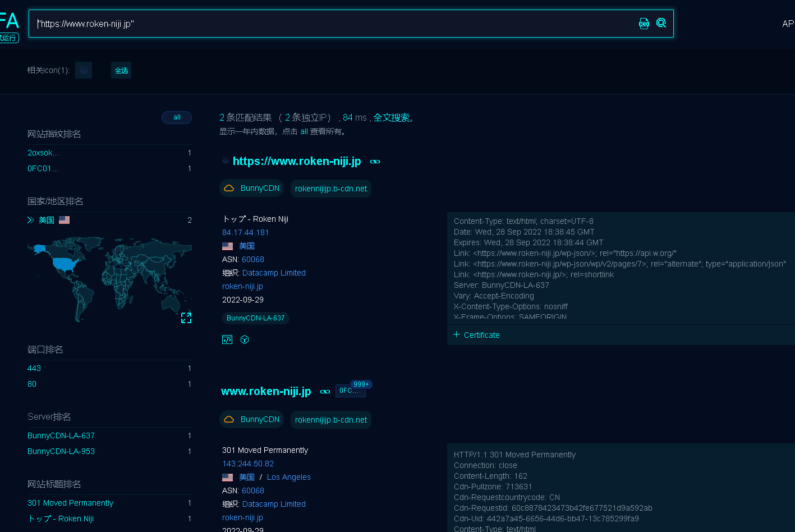
Task: Click the cube product icon
Action: pyautogui.click(x=245, y=340)
